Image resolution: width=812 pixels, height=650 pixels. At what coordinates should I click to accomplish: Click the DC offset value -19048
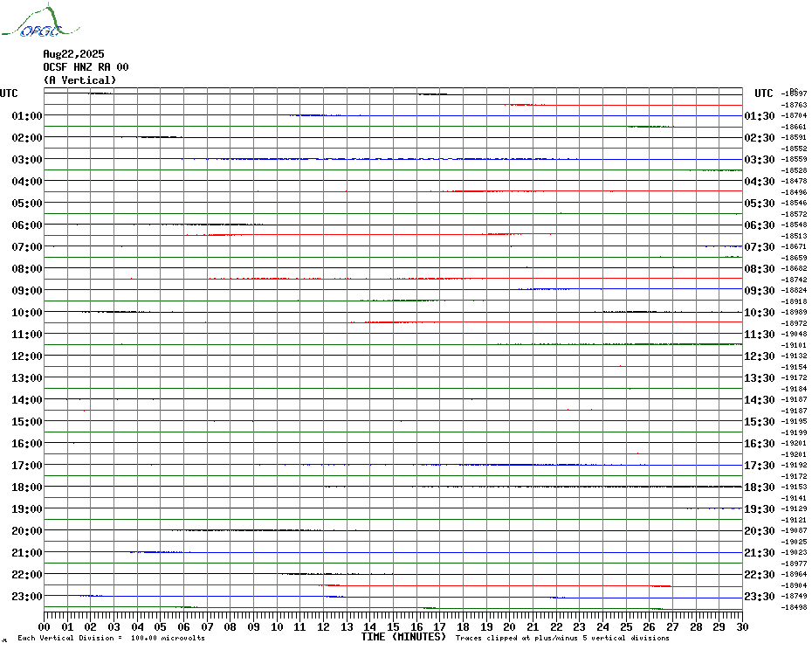(794, 335)
